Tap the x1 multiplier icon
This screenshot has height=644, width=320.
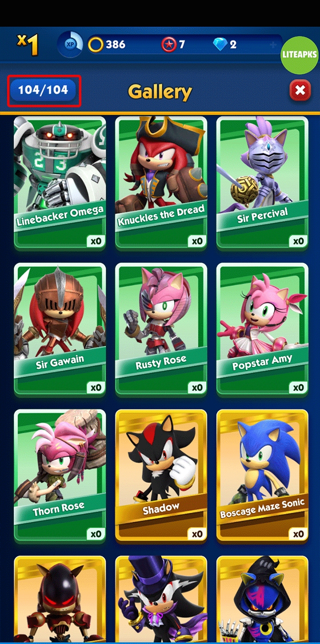point(28,45)
